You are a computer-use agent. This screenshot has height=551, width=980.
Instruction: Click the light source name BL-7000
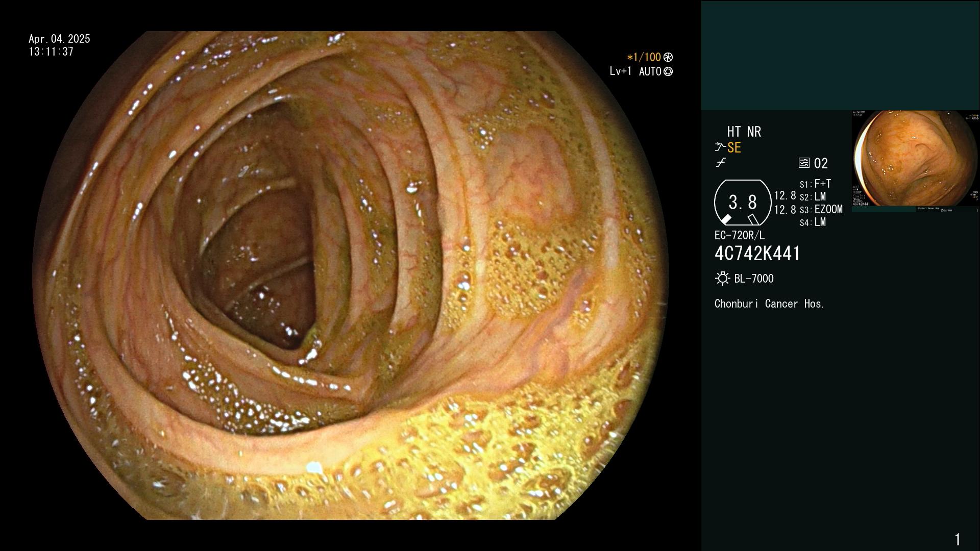coord(754,279)
